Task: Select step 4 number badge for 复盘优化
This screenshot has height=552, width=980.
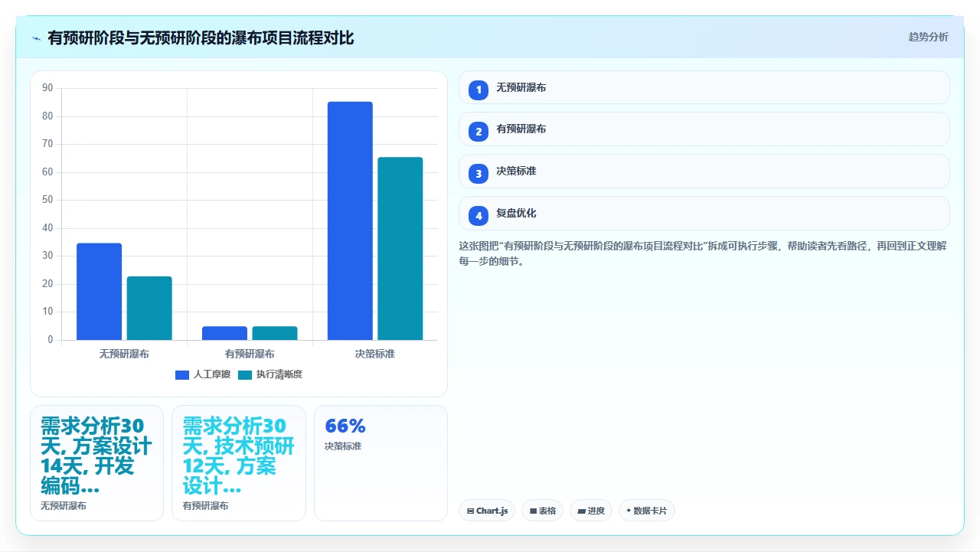Action: coord(479,216)
